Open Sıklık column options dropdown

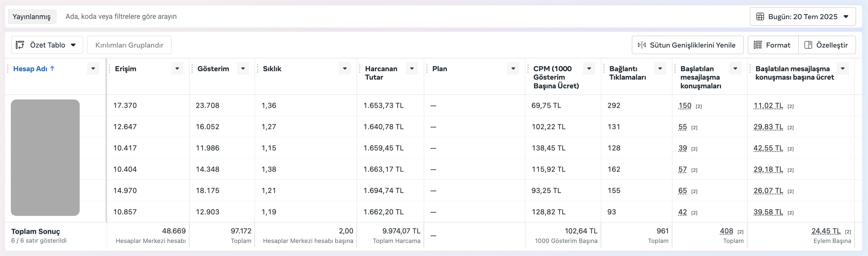click(x=345, y=68)
